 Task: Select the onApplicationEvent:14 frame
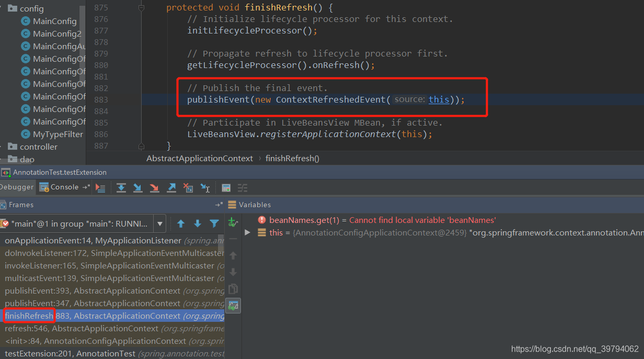point(112,241)
